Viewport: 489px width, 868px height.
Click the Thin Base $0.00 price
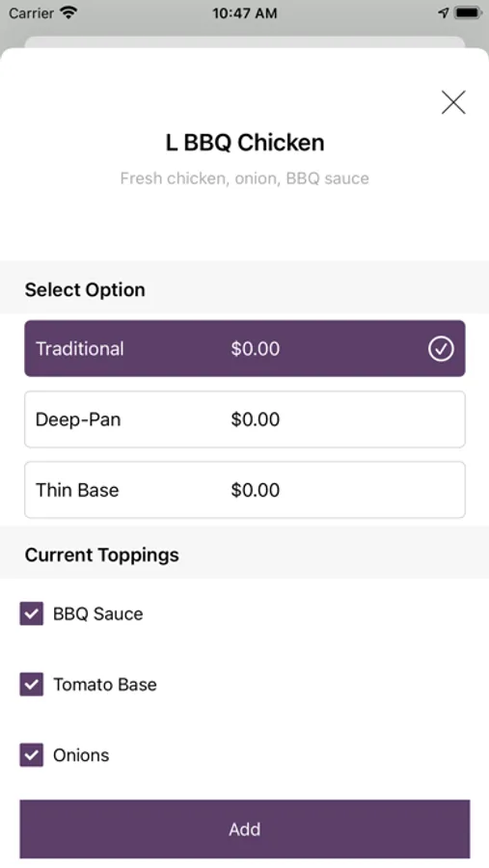tap(256, 490)
